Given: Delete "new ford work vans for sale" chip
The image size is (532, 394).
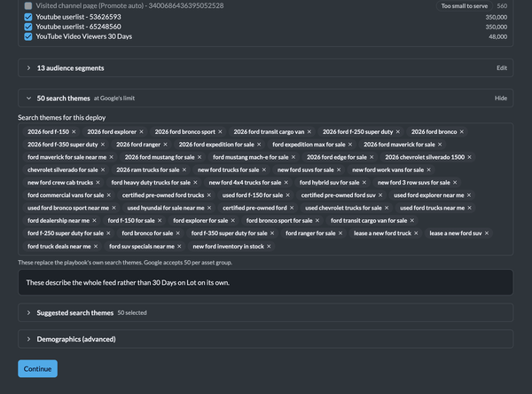Looking at the screenshot, I should [428, 169].
